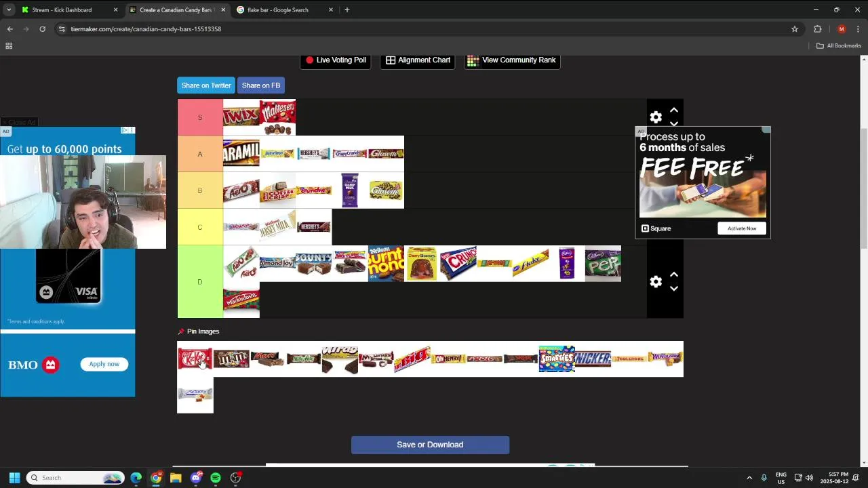Click the Close Ad label

click(x=19, y=123)
